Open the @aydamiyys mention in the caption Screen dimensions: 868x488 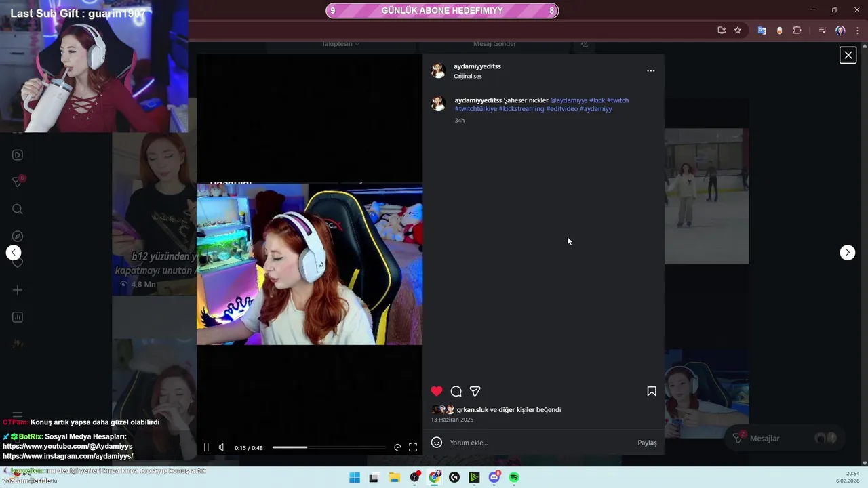point(569,100)
